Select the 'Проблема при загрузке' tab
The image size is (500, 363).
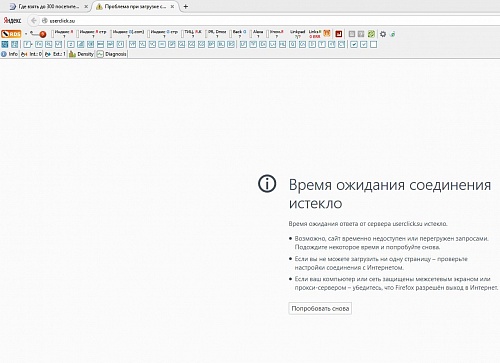click(x=135, y=7)
